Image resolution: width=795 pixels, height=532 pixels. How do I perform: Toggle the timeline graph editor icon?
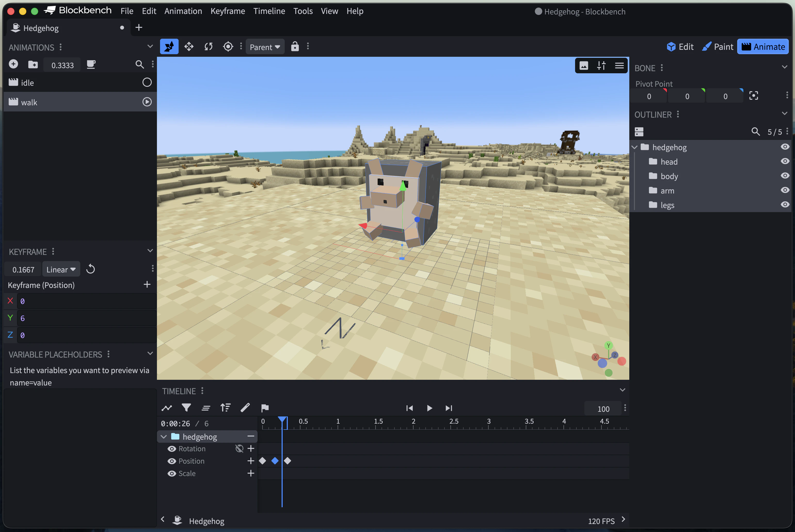click(x=167, y=408)
